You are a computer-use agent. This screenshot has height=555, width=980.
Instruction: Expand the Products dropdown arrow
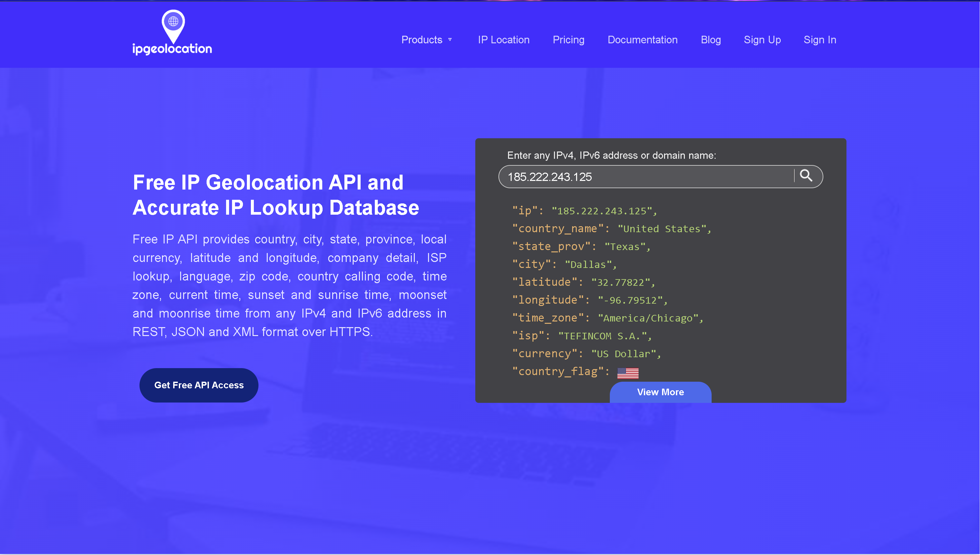(x=450, y=40)
